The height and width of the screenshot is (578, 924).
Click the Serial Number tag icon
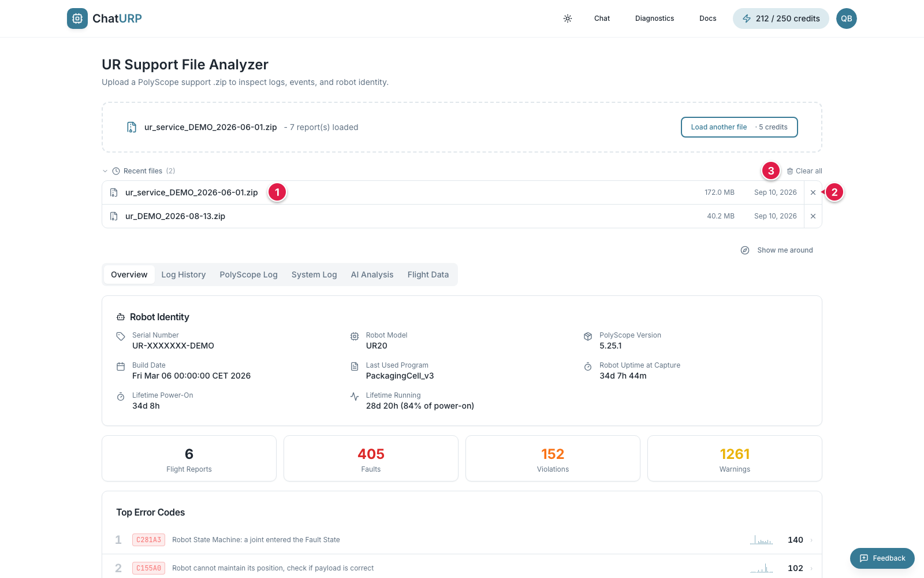point(121,336)
